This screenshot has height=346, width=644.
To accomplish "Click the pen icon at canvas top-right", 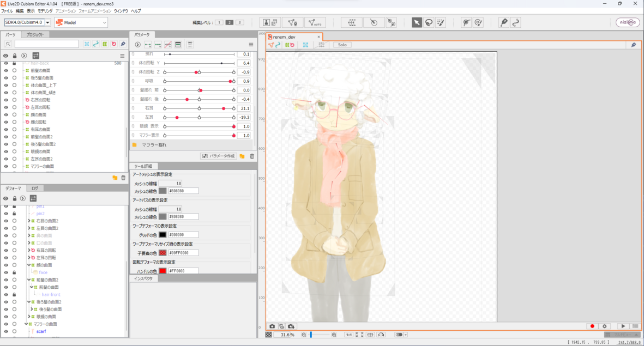I will [633, 45].
